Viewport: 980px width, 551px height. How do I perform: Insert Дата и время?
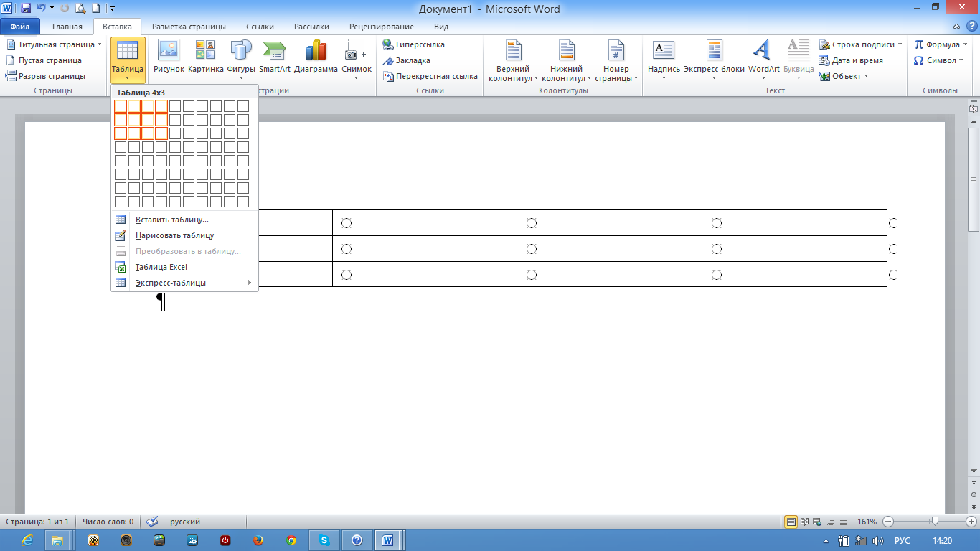[852, 60]
